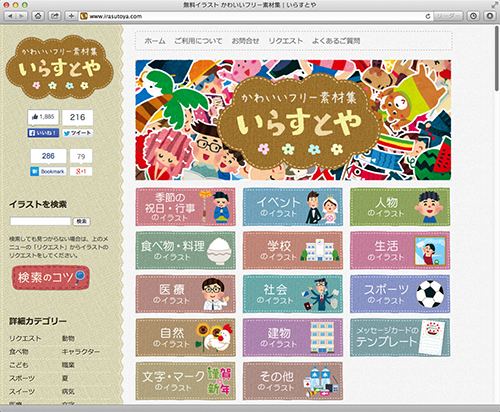Click the fullscreen arrows in title bar
500x412 pixels.
pyautogui.click(x=494, y=5)
